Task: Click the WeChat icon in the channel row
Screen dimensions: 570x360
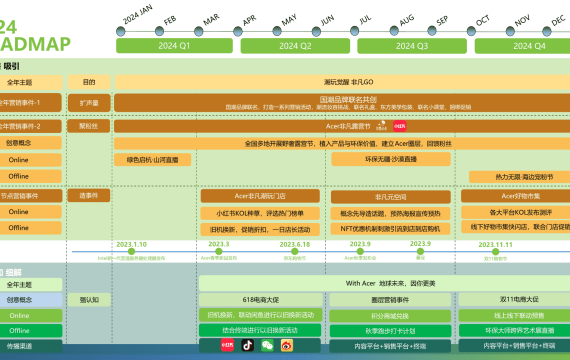Action: point(267,345)
